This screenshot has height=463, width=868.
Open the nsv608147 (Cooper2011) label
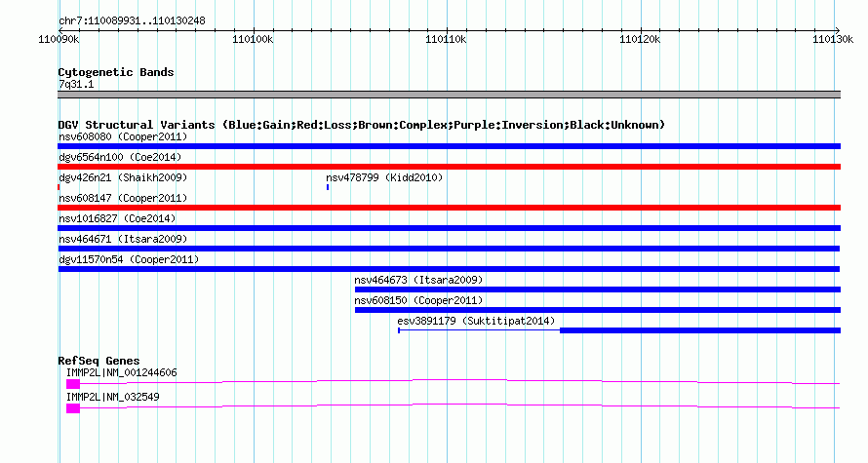tap(123, 198)
